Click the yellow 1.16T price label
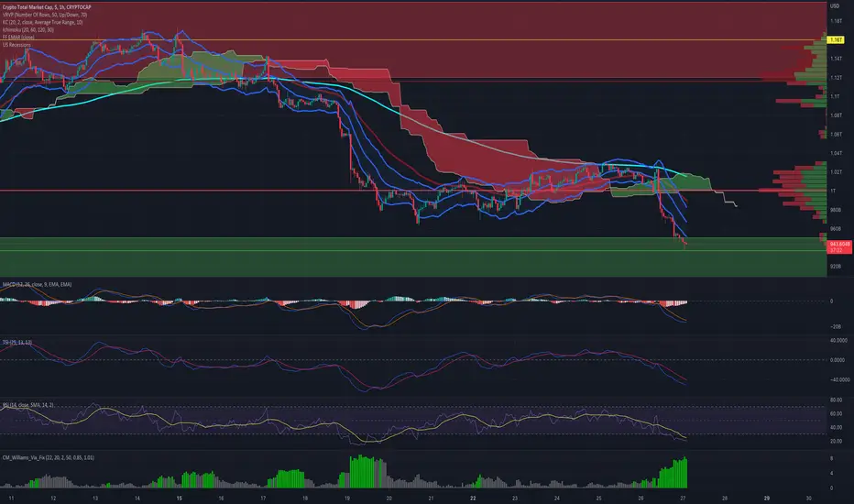Image resolution: width=854 pixels, height=504 pixels. click(x=836, y=40)
